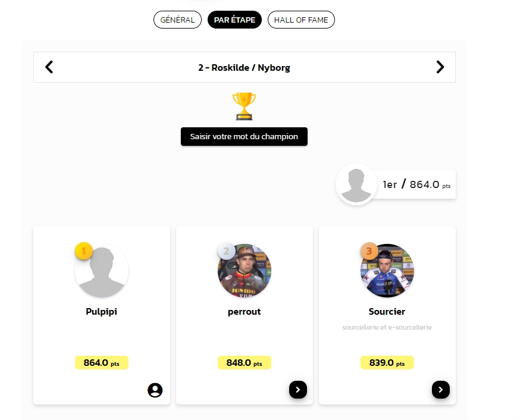
Task: Advance to the next stage using the right chevron
Action: coord(440,67)
